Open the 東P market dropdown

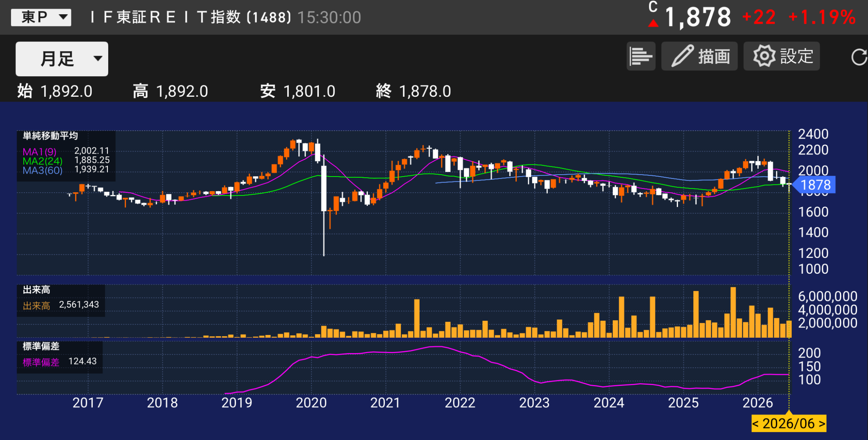click(x=41, y=17)
